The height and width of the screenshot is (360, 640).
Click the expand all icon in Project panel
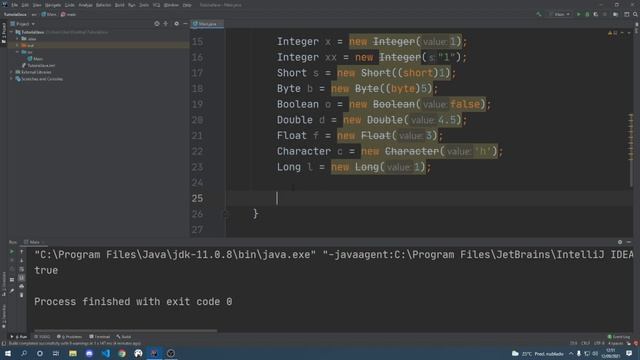point(166,24)
